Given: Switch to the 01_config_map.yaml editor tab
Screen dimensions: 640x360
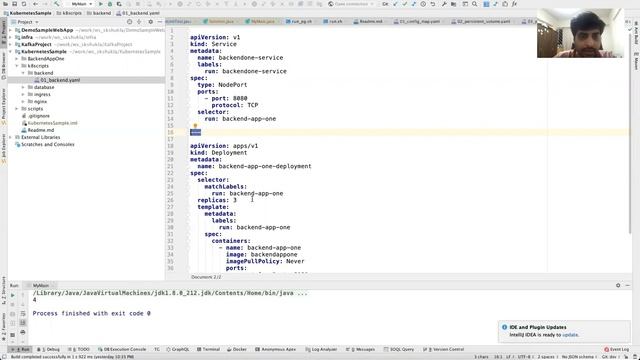Looking at the screenshot, I should click(x=419, y=21).
